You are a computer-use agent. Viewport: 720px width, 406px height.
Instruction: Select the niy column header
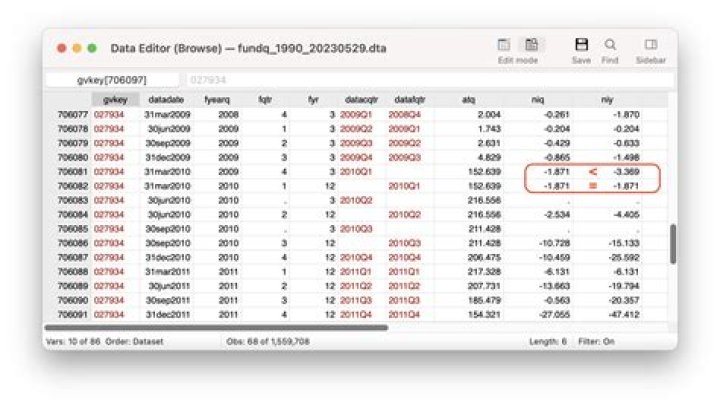click(x=631, y=100)
